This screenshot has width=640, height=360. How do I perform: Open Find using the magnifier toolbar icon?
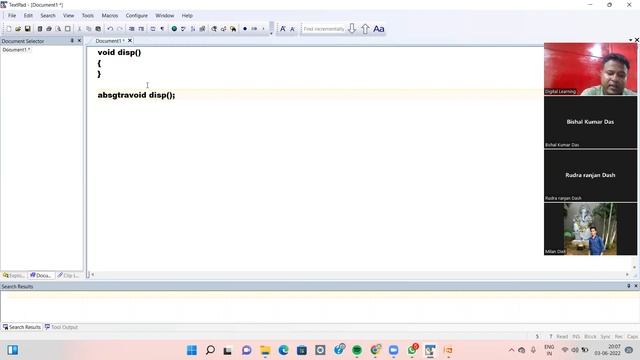(x=214, y=29)
